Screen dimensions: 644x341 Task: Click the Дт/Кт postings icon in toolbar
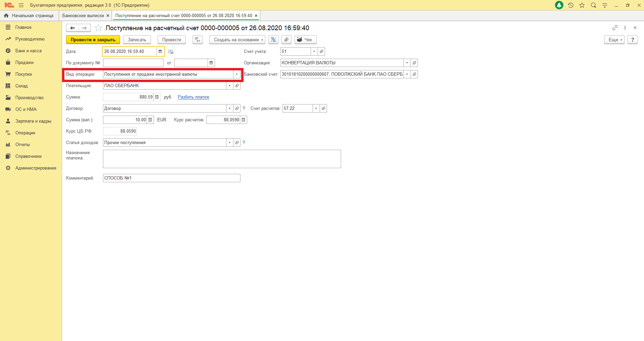(x=198, y=40)
